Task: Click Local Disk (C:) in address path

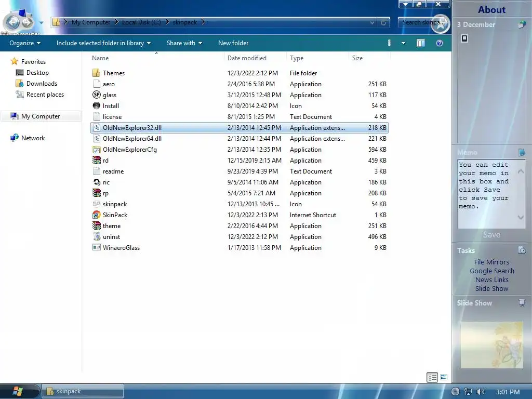Action: coord(141,22)
